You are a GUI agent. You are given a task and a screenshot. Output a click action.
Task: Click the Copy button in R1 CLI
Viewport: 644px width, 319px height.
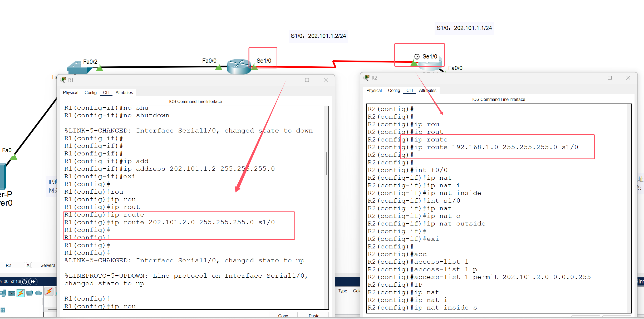coord(283,315)
